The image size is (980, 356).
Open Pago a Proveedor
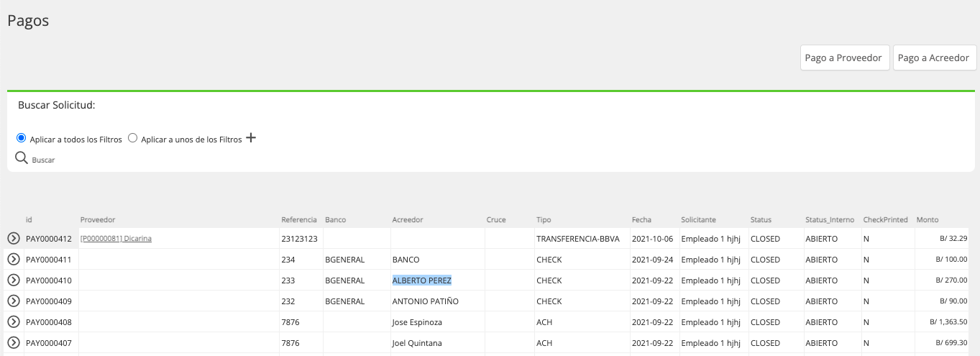[x=845, y=58]
